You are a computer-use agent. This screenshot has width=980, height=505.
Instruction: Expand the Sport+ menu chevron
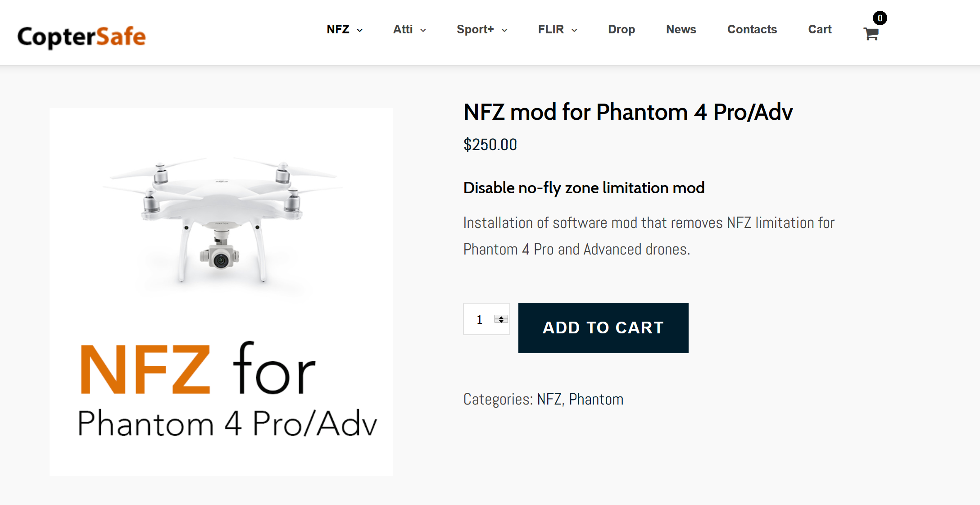pyautogui.click(x=504, y=30)
